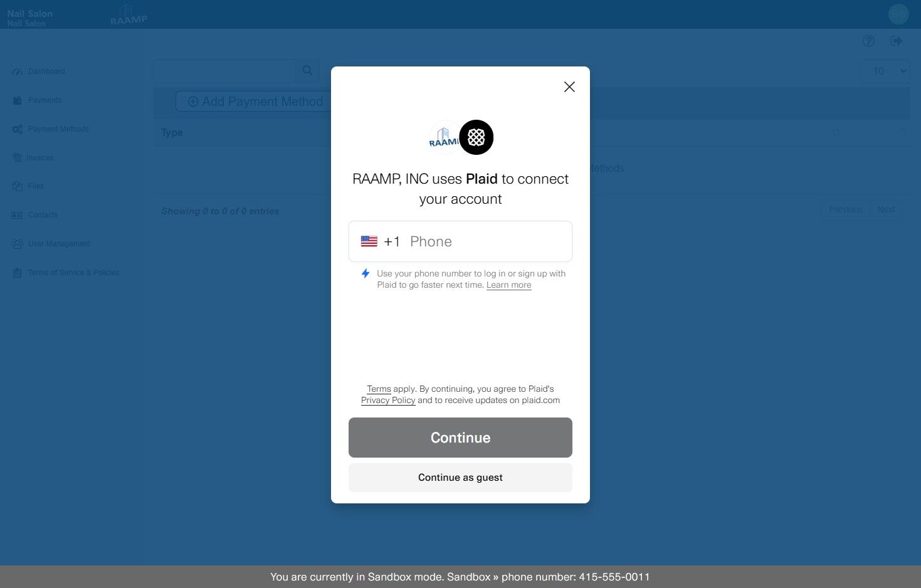Click the Nail Salon title text
The image size is (921, 588).
pos(30,13)
